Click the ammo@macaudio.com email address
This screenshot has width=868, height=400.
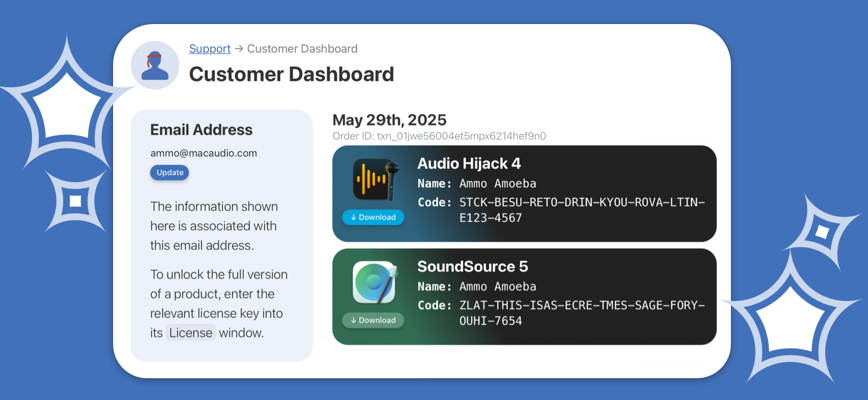[x=203, y=153]
